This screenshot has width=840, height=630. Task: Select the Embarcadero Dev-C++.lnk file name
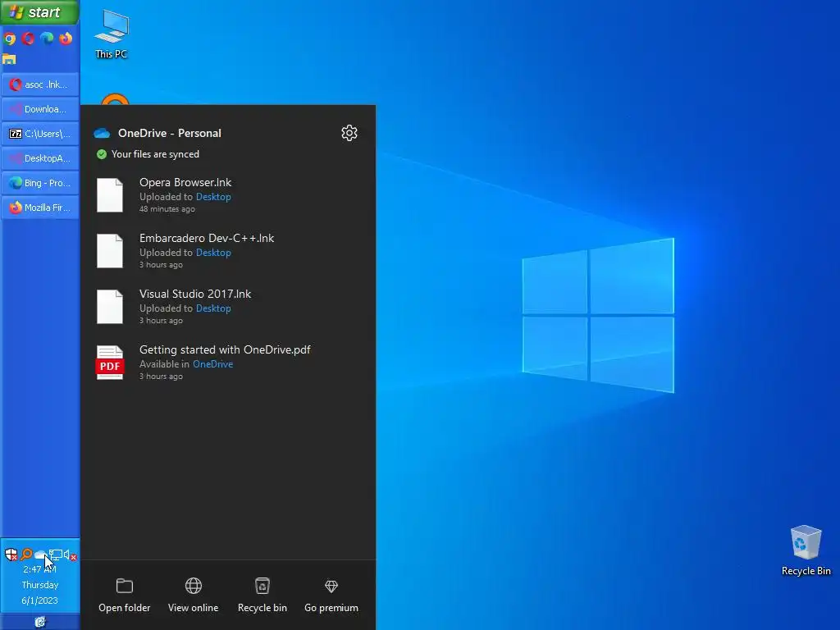207,238
